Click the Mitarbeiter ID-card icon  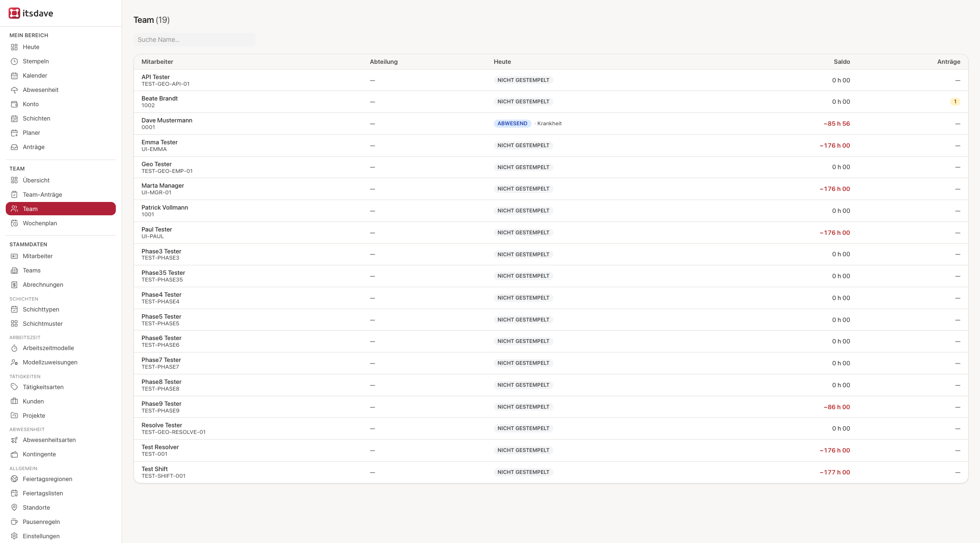[14, 256]
